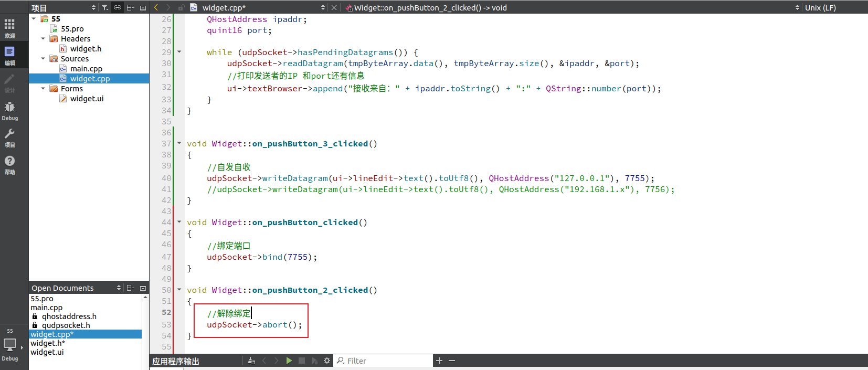Open the Projects (项目) mode wrench icon
868x370 pixels.
(9, 138)
